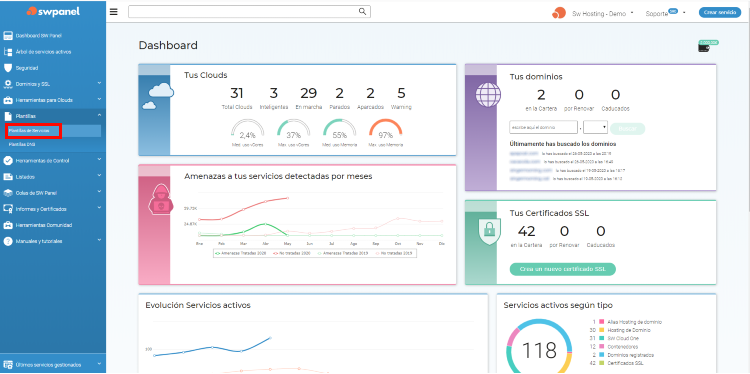Click the Seguridad shield icon

8,68
